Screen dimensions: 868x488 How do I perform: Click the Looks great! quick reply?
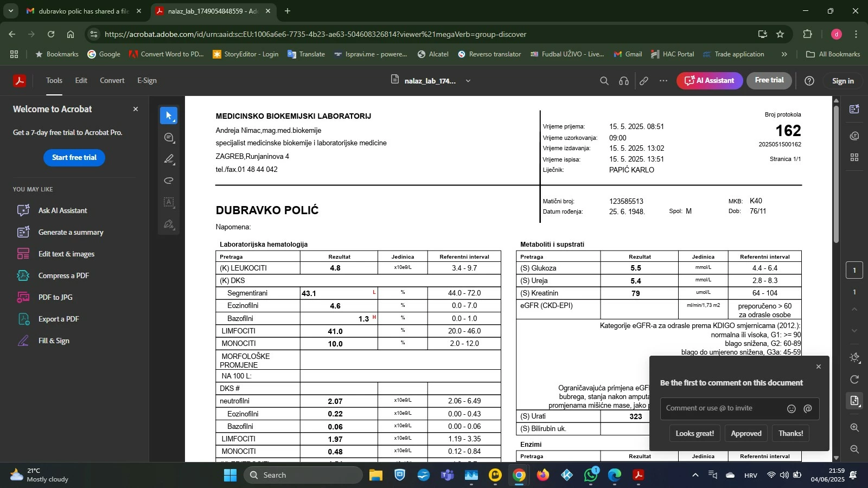point(695,434)
